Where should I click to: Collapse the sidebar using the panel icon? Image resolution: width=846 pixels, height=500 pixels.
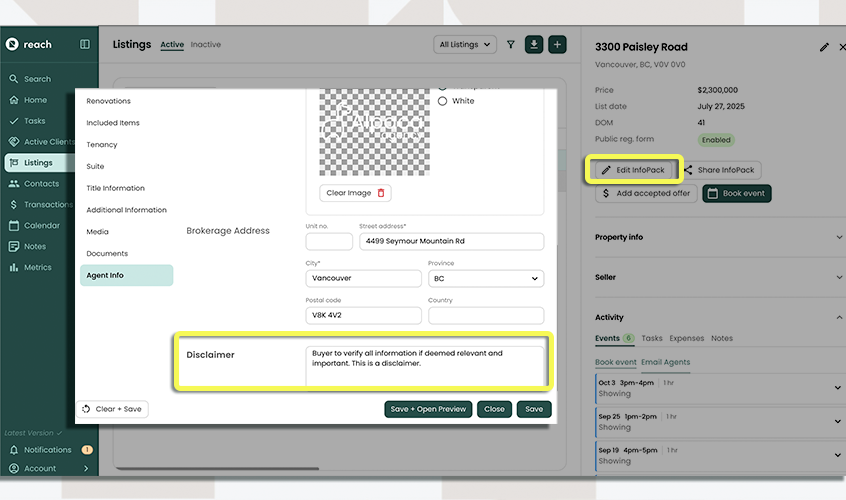[85, 44]
